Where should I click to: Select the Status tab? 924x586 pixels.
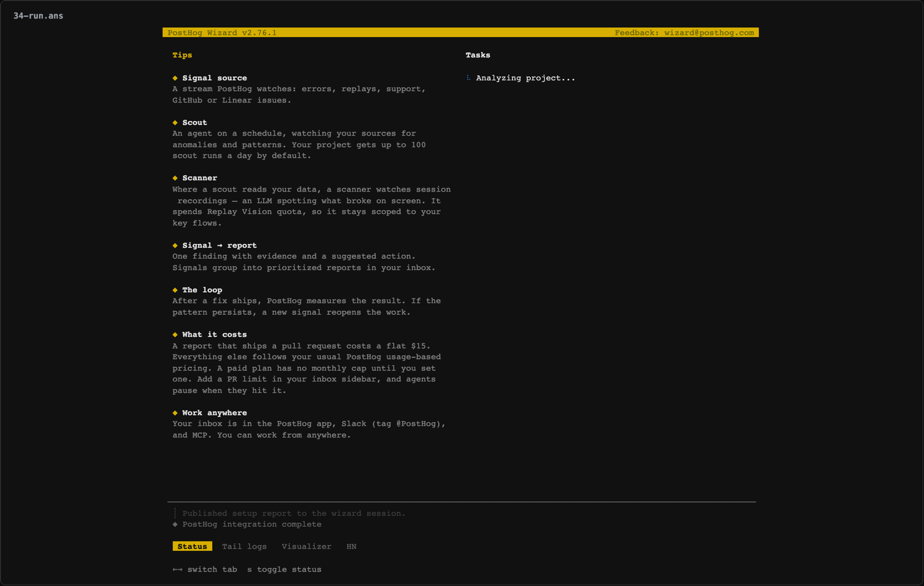pyautogui.click(x=192, y=547)
